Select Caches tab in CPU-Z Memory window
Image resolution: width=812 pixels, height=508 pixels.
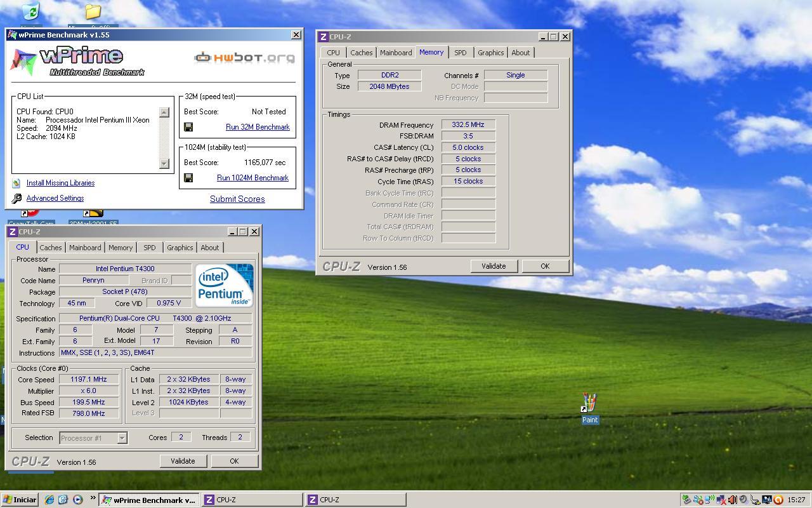coord(362,53)
